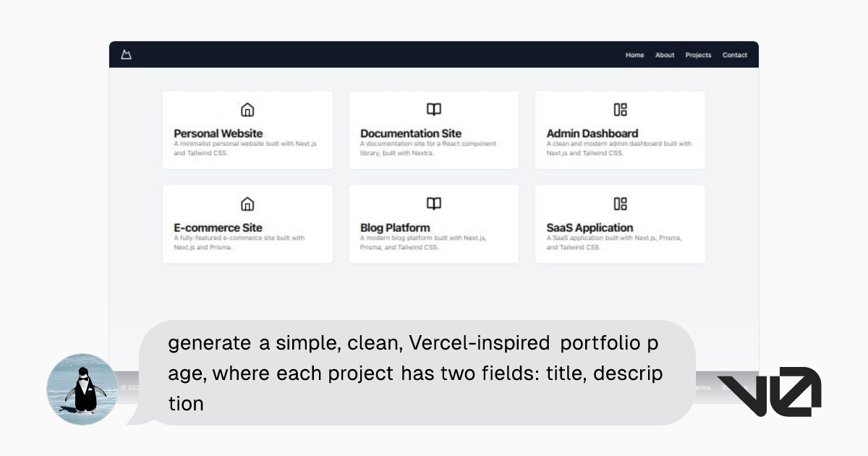Click the house icon above Personal Website
The height and width of the screenshot is (456, 868).
tap(247, 110)
